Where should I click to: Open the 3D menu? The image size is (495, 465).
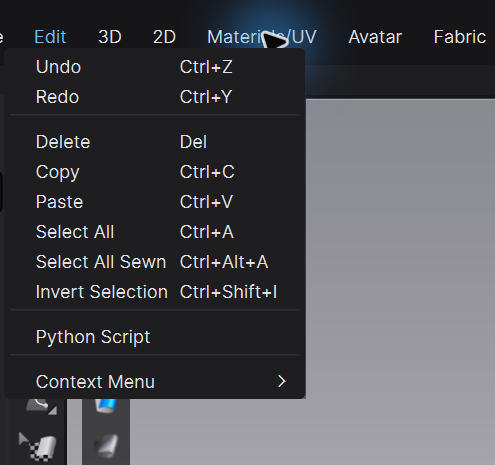[x=110, y=37]
